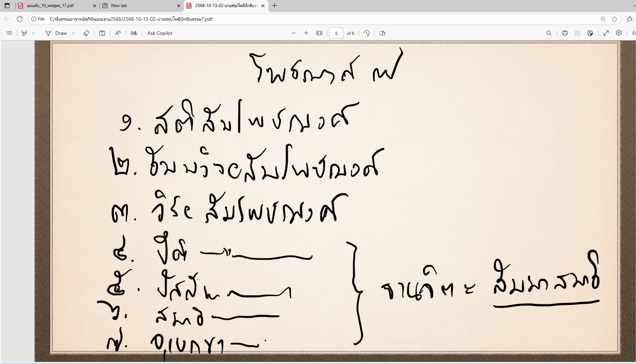Open a new browser tab with plus button
The image size is (636, 364).
(275, 6)
